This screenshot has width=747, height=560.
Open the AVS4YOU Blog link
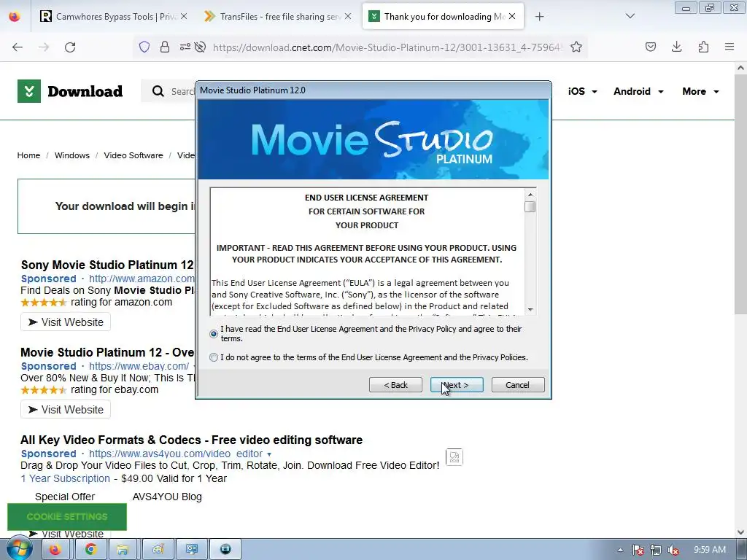click(x=167, y=497)
